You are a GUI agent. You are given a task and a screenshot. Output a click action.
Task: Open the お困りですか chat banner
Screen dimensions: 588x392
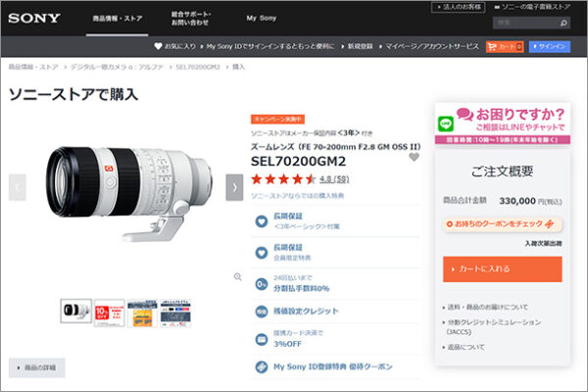tap(503, 123)
